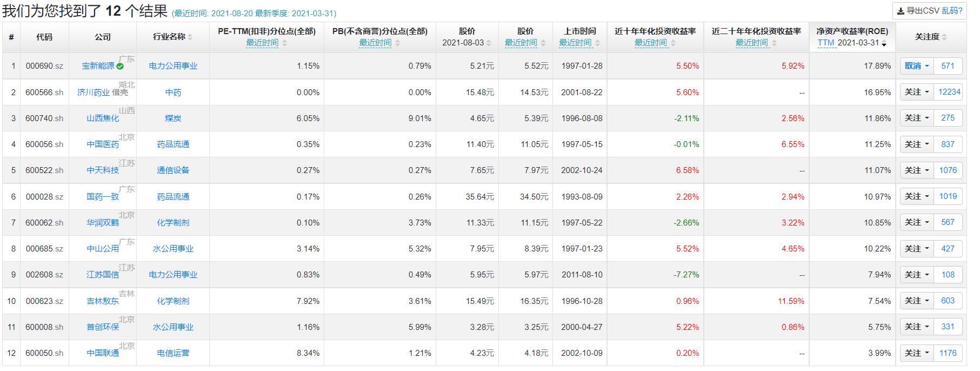Follow 济川药业 with its 关注 button
The image size is (980, 371).
click(913, 92)
